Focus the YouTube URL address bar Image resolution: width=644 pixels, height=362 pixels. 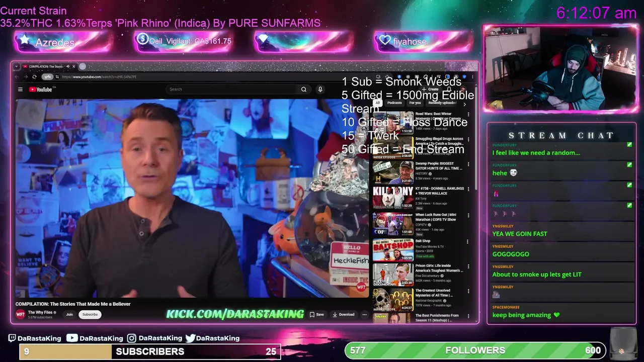98,77
